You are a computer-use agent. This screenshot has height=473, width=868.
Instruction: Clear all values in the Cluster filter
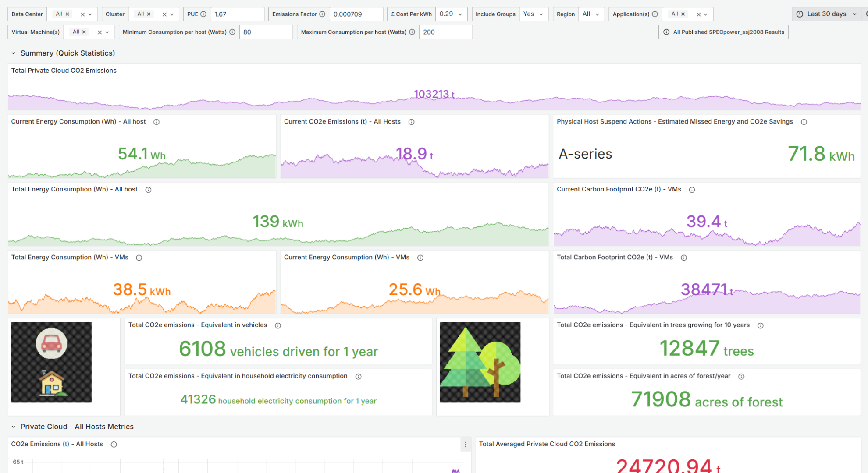[164, 14]
